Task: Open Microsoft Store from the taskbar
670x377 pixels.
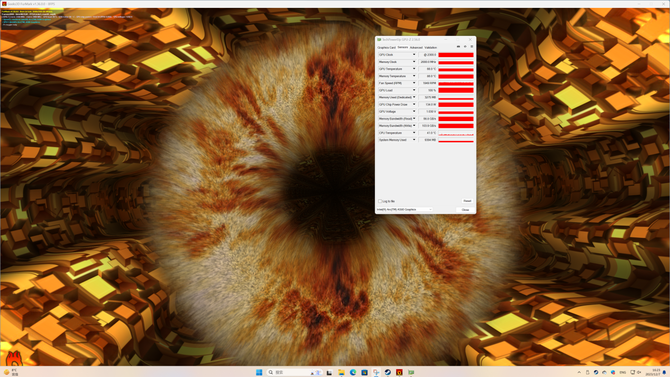Action: pos(364,372)
